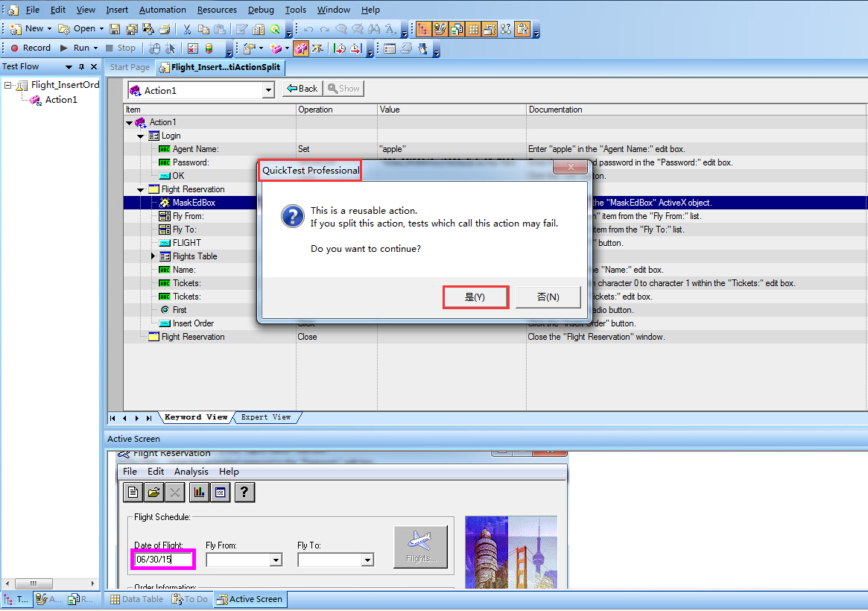Click the Save icon in the toolbar
The image size is (868, 611).
point(115,29)
